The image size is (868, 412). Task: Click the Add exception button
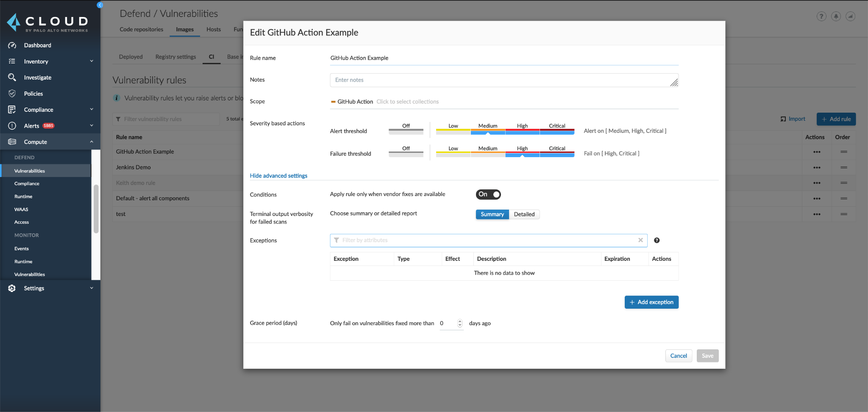tap(651, 302)
